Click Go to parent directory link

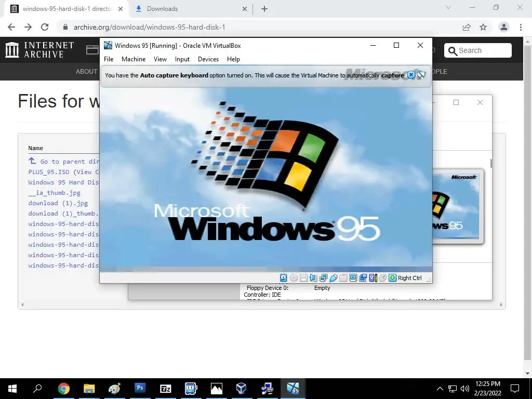pyautogui.click(x=64, y=161)
